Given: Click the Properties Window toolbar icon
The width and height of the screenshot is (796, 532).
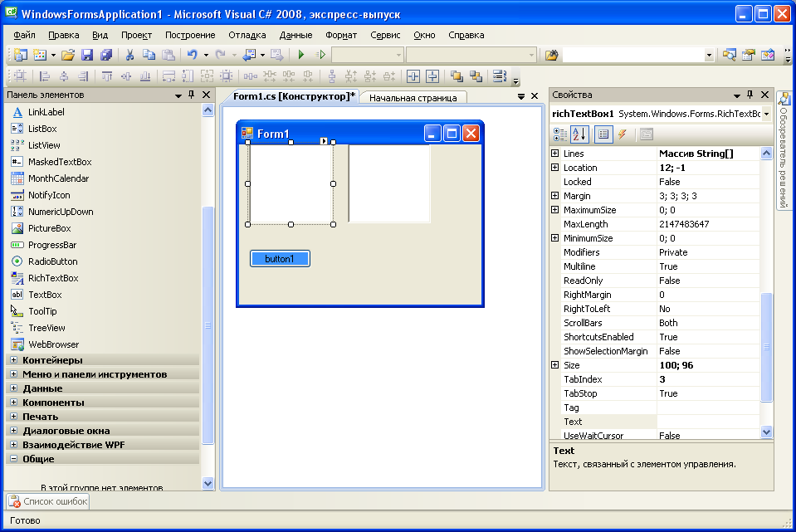Looking at the screenshot, I should tap(749, 54).
